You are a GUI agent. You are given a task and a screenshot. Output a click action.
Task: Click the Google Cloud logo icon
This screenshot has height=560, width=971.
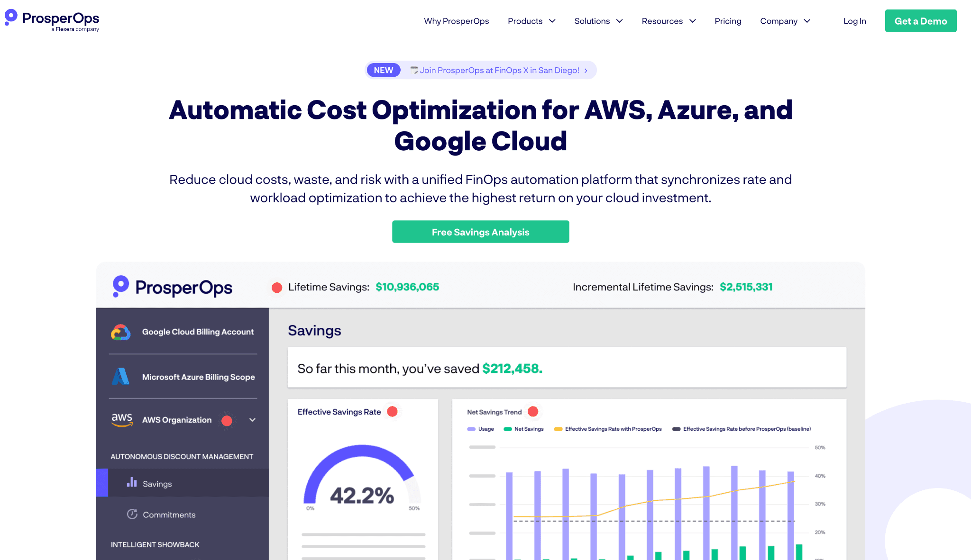point(121,332)
